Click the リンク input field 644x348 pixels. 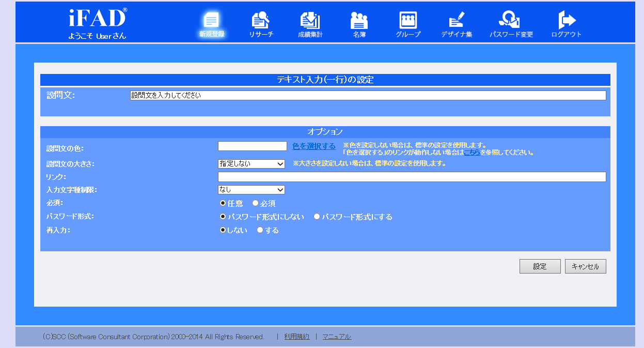click(x=412, y=177)
